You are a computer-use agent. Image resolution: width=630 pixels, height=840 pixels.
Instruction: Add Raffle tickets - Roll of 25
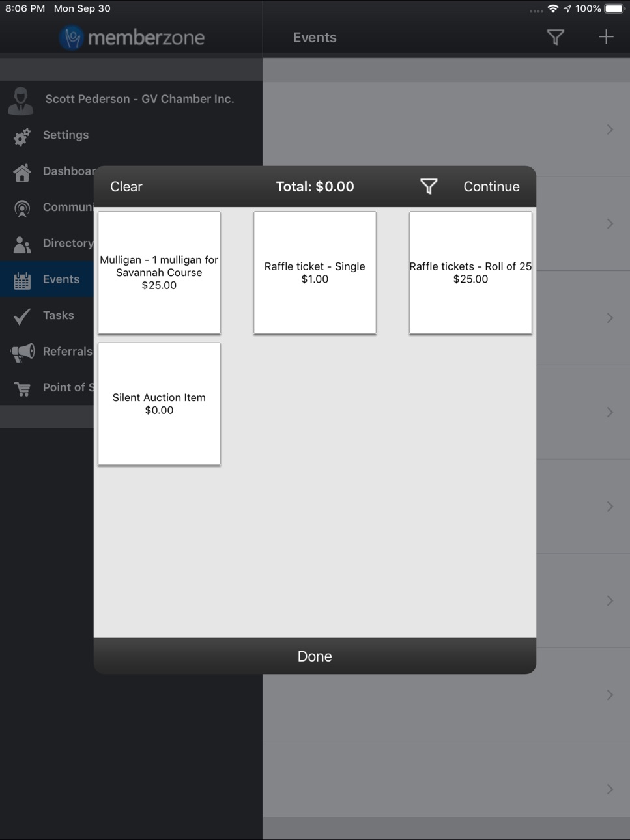pyautogui.click(x=470, y=272)
